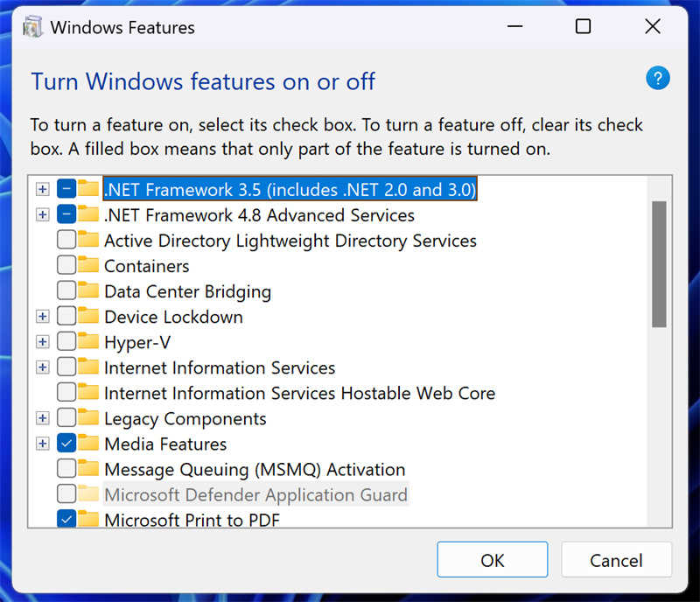This screenshot has height=602, width=700.
Task: Toggle the Hyper-V checkbox
Action: click(x=66, y=341)
